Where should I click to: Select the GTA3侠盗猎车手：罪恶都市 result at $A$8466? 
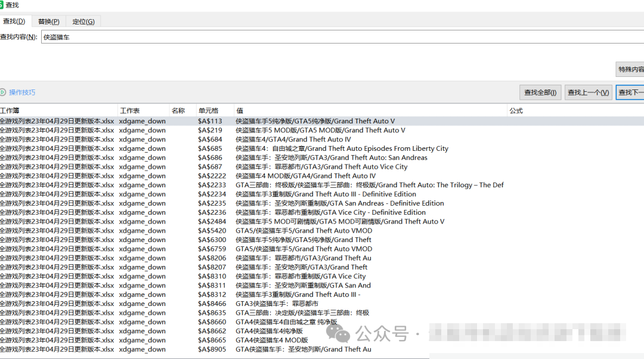point(322,304)
